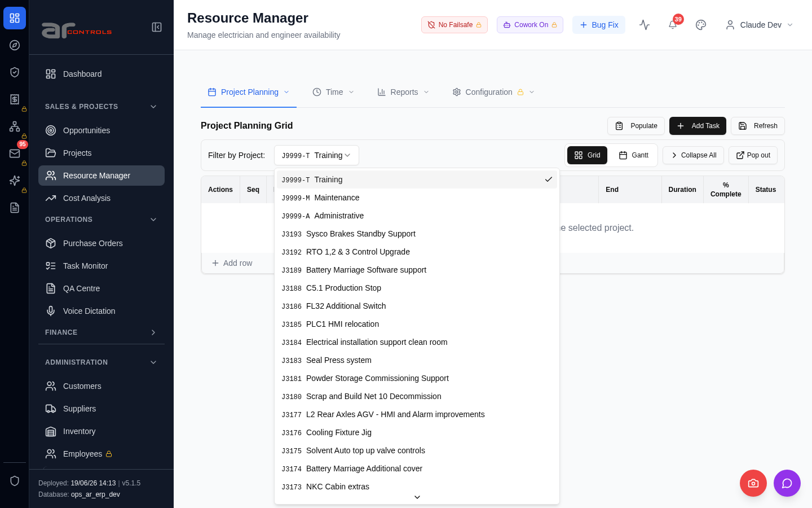The width and height of the screenshot is (812, 508).
Task: Open the Project Planning tab
Action: [x=249, y=92]
